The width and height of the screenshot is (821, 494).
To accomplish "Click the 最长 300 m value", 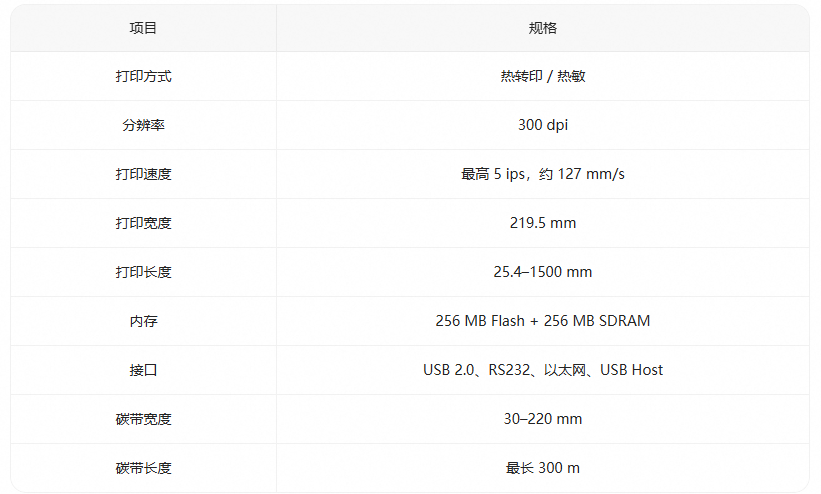I will [x=542, y=468].
